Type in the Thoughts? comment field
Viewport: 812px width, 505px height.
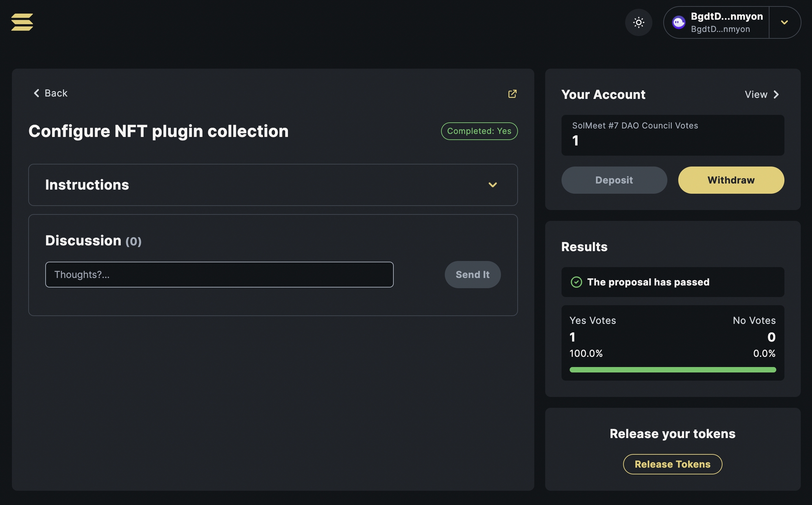tap(219, 275)
